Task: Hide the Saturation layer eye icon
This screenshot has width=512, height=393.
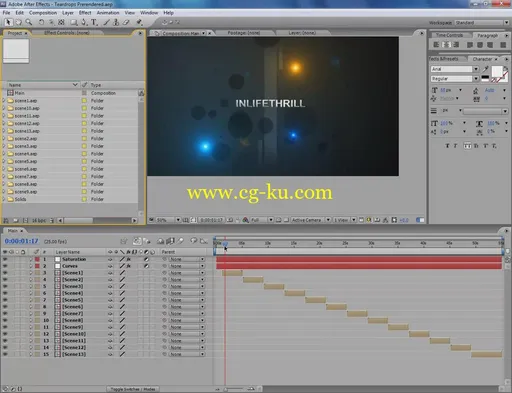Action: [x=5, y=259]
